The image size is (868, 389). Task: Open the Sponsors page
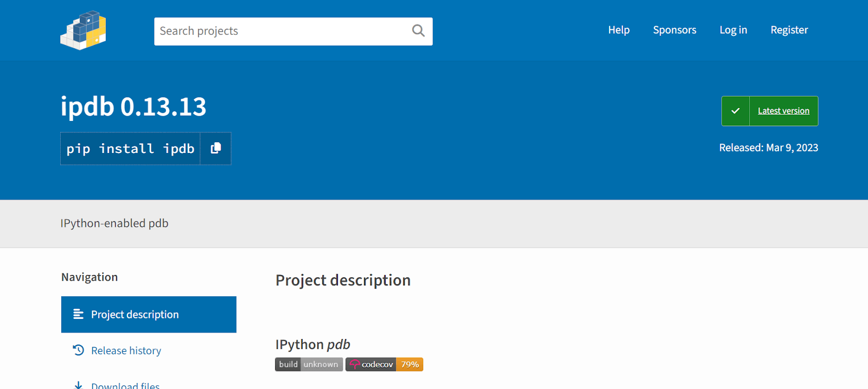click(x=674, y=30)
